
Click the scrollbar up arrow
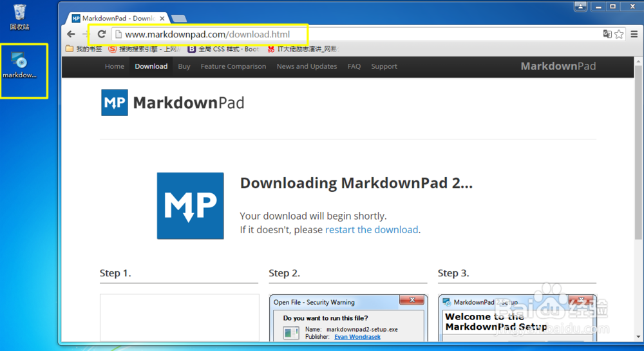pyautogui.click(x=638, y=61)
